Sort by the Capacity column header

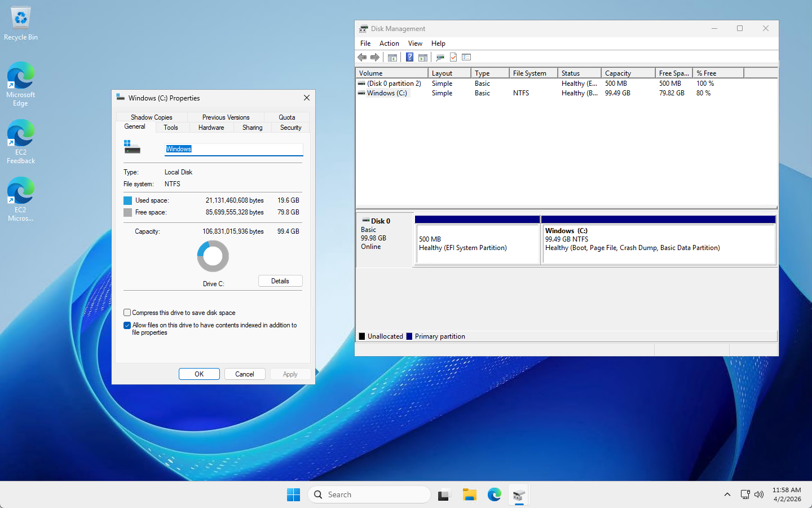[628, 73]
